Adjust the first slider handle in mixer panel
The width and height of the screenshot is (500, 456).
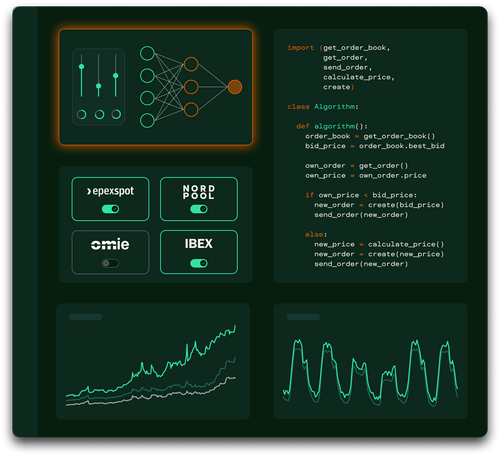[x=81, y=67]
